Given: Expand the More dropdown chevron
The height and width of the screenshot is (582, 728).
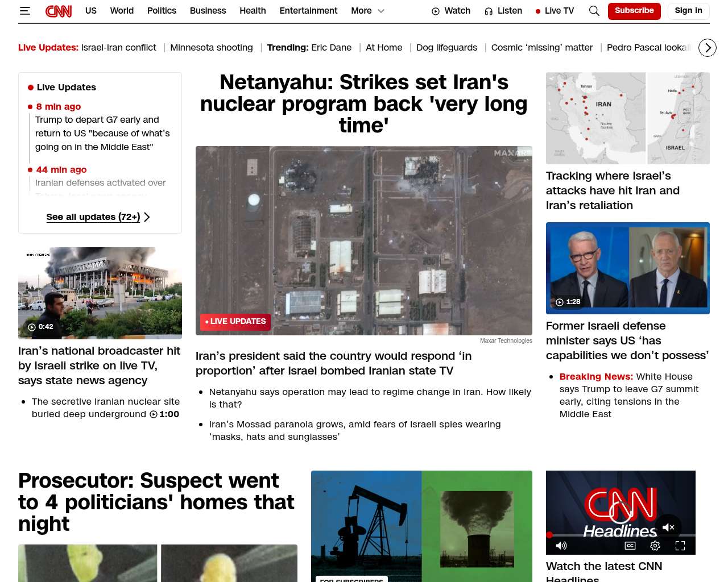Looking at the screenshot, I should 381,11.
